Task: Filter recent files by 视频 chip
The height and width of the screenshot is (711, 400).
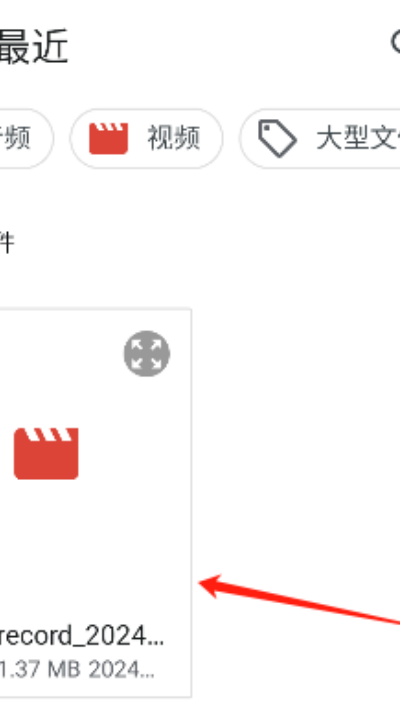Action: [146, 139]
